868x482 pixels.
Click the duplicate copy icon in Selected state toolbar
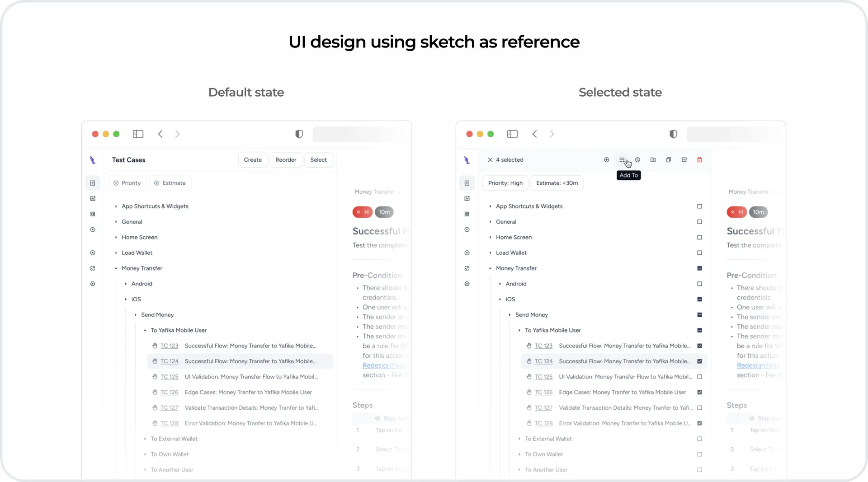pos(669,160)
